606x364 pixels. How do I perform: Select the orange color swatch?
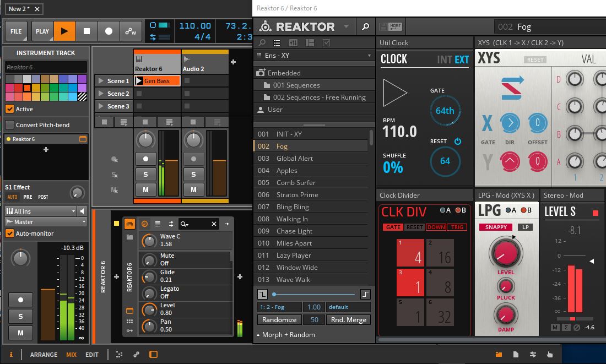pyautogui.click(x=27, y=88)
